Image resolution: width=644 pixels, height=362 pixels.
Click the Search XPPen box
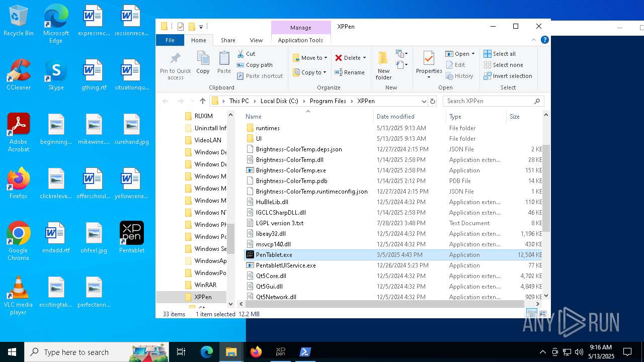pos(493,101)
